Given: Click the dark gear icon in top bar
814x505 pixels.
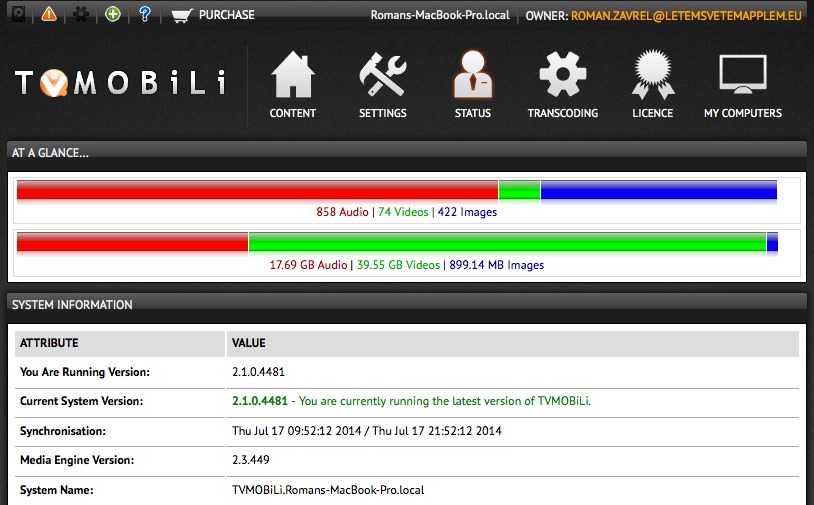Looking at the screenshot, I should [x=80, y=14].
